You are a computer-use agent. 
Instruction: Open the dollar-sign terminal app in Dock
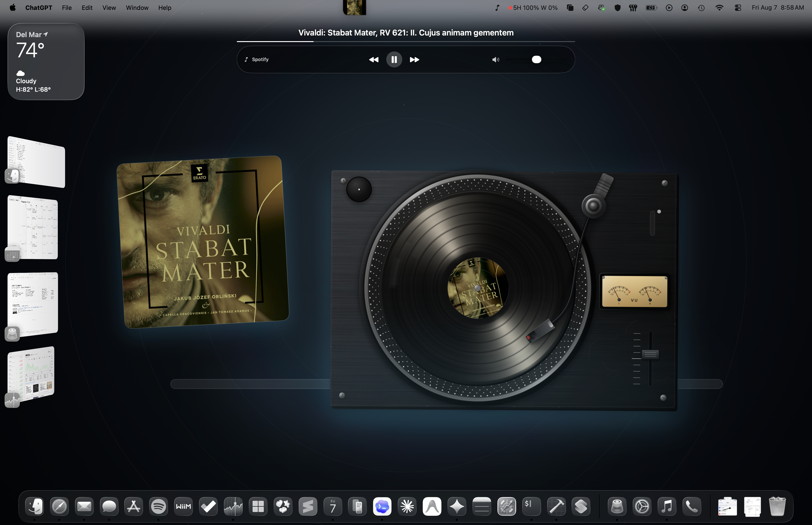click(531, 506)
